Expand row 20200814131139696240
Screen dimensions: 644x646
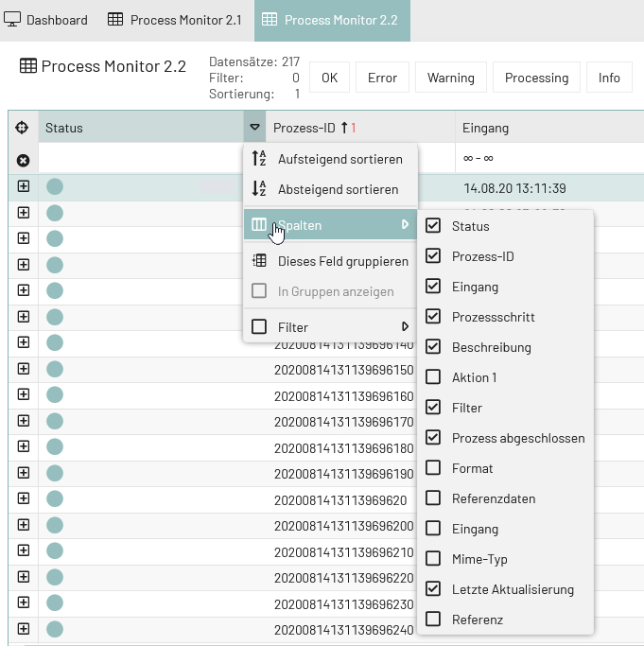(x=24, y=629)
